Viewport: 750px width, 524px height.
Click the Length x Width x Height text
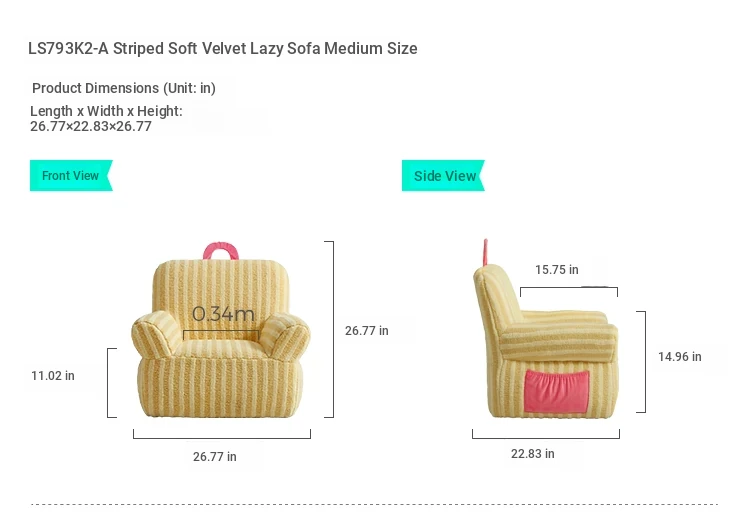click(106, 111)
